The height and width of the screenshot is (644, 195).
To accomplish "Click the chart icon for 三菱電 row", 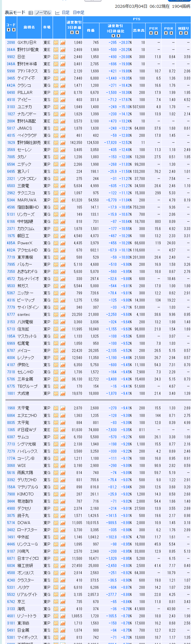I will 63,186.
